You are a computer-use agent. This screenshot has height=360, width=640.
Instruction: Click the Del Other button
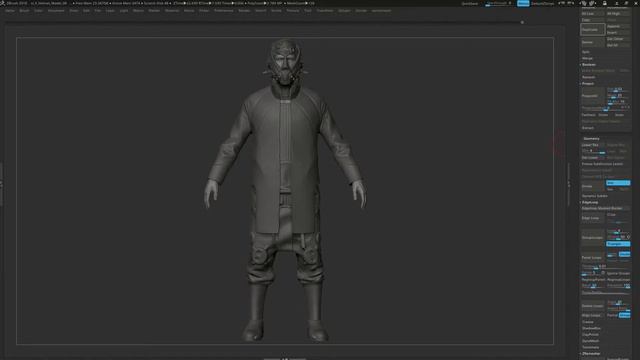pos(618,39)
